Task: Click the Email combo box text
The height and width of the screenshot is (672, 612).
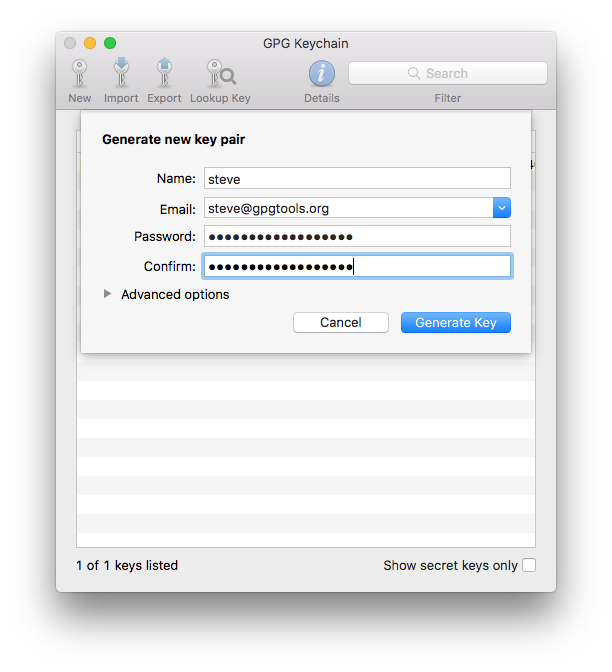Action: point(347,208)
